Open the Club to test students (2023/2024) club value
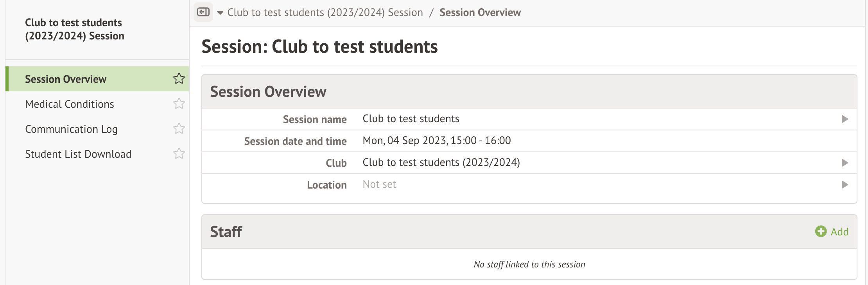Viewport: 868px width, 285px height. (441, 162)
